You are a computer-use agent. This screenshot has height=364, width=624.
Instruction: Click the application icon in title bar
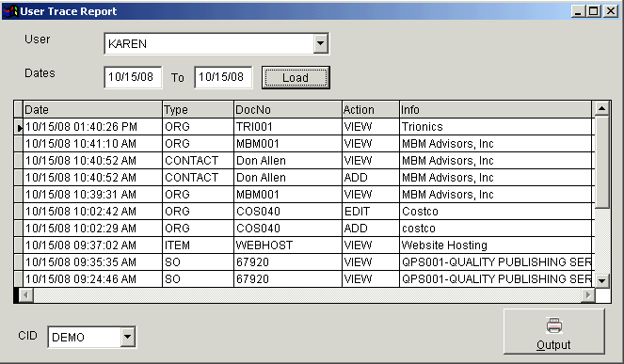click(10, 11)
